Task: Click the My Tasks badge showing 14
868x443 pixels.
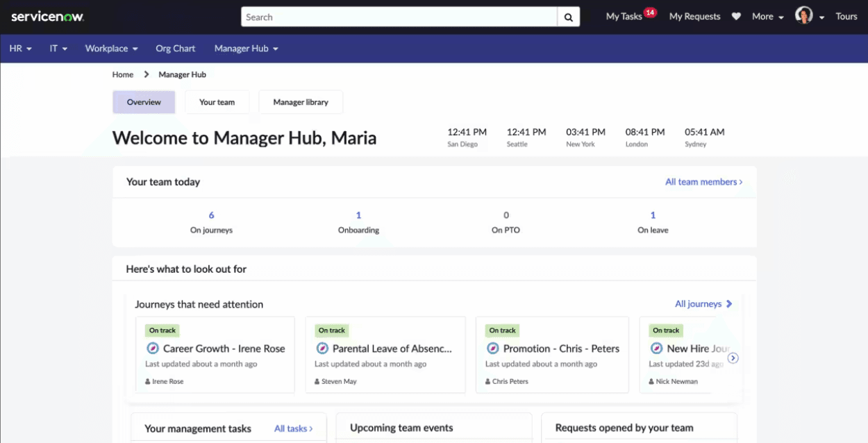Action: [650, 12]
